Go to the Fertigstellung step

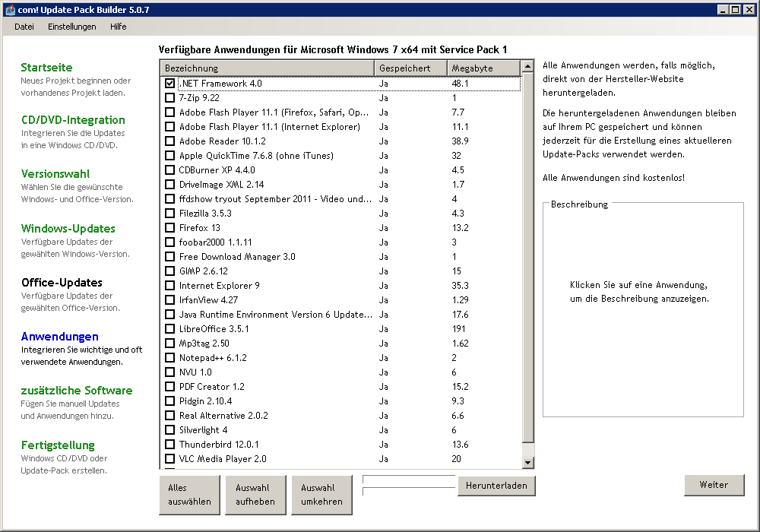[x=58, y=445]
